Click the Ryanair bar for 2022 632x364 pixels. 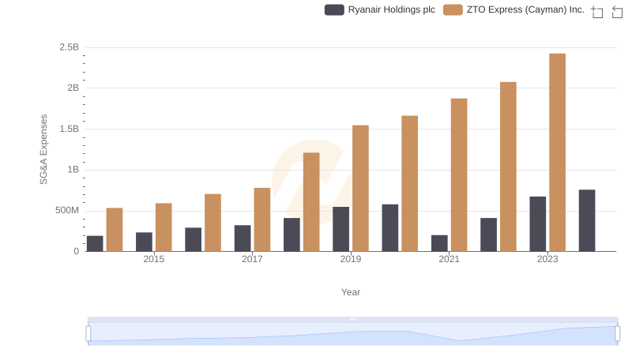point(488,235)
